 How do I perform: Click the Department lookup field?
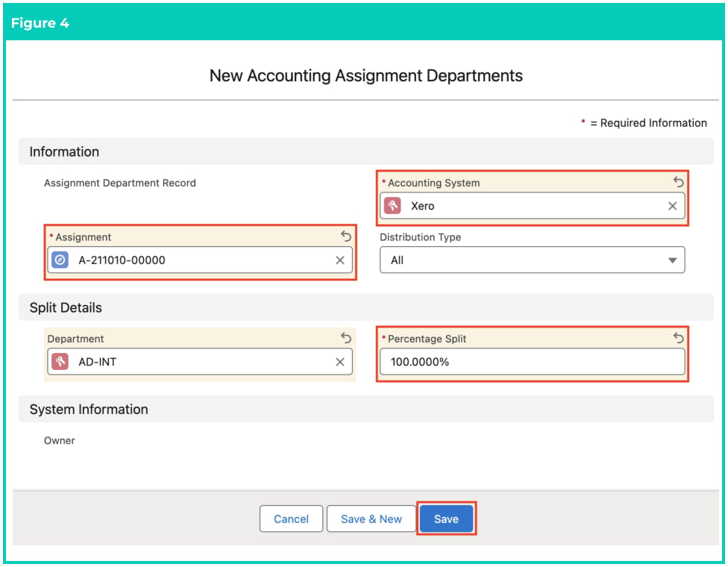[200, 362]
